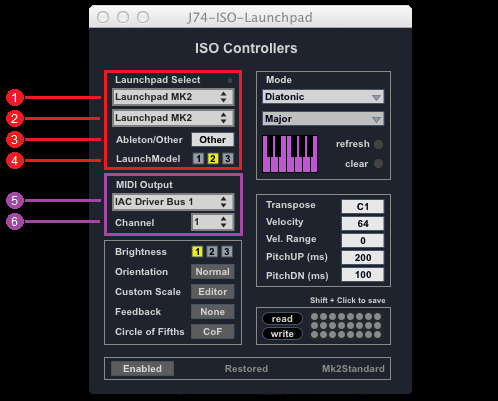Click the write preset button
498x401 pixels.
(282, 334)
